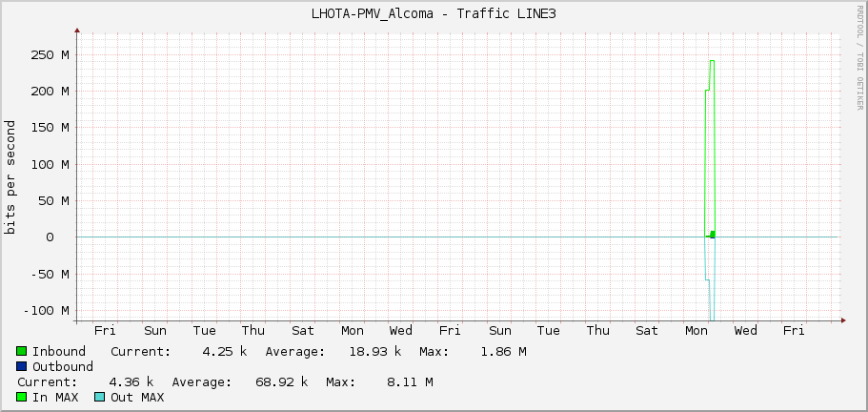
Task: Click the graph title LHOTA-PMV_Alcoma - Traffic LINE3
Action: 434,14
